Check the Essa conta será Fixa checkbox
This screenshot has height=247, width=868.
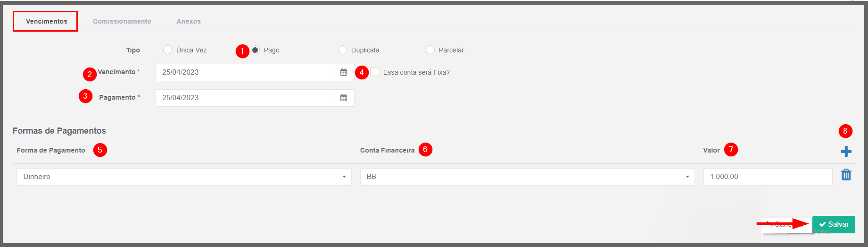(375, 72)
